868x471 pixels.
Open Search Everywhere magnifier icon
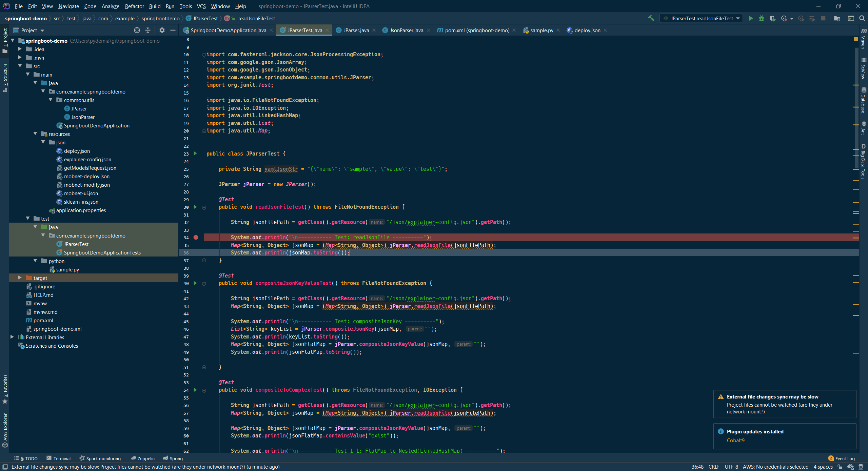tap(862, 18)
